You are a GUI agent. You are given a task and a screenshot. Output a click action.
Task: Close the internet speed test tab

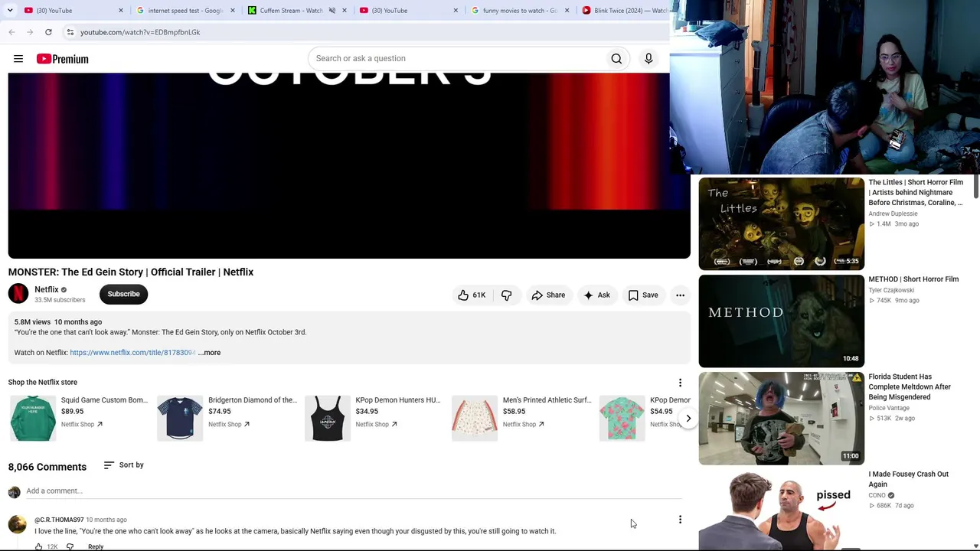tap(233, 11)
